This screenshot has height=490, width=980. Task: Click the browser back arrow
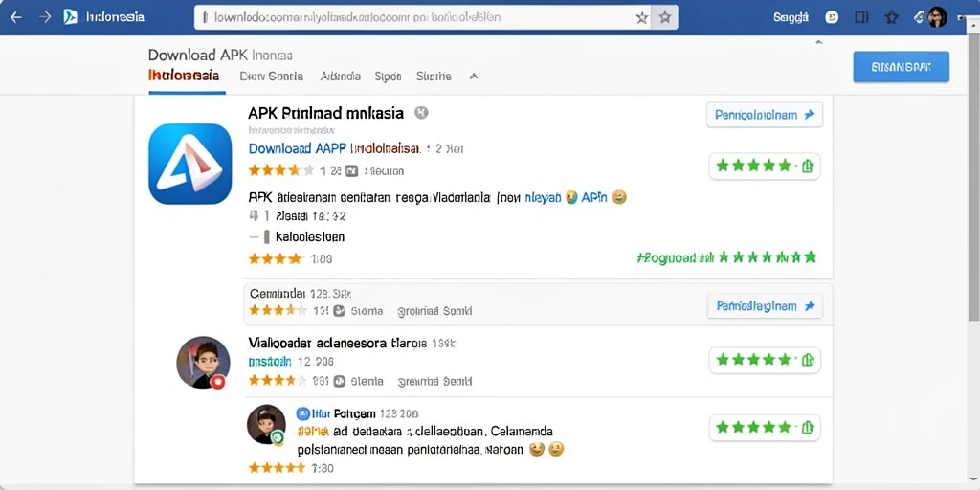click(15, 17)
